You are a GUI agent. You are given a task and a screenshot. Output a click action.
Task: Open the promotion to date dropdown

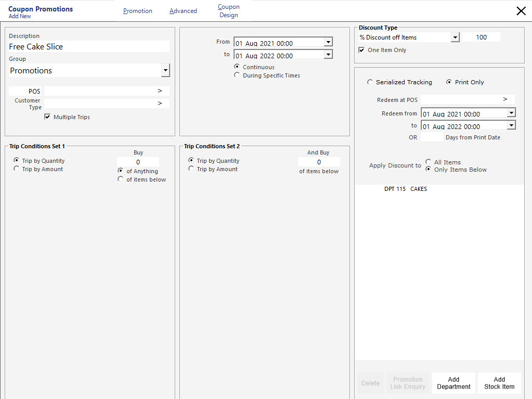click(328, 55)
